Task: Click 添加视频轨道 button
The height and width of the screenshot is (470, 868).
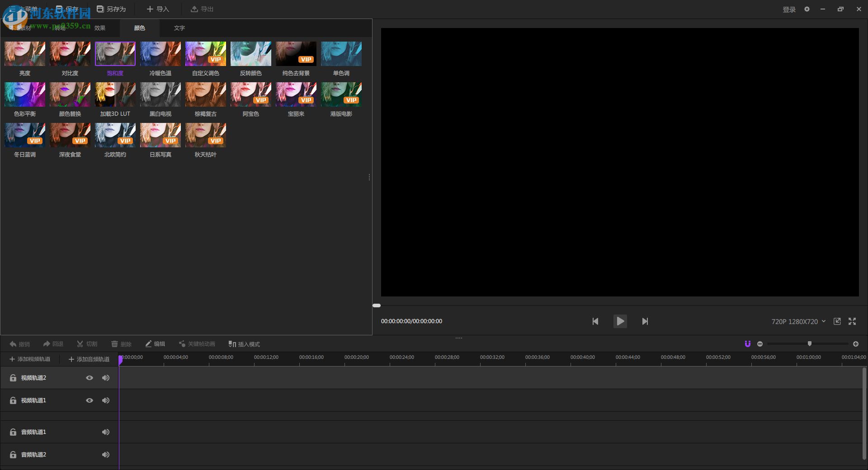Action: point(30,359)
